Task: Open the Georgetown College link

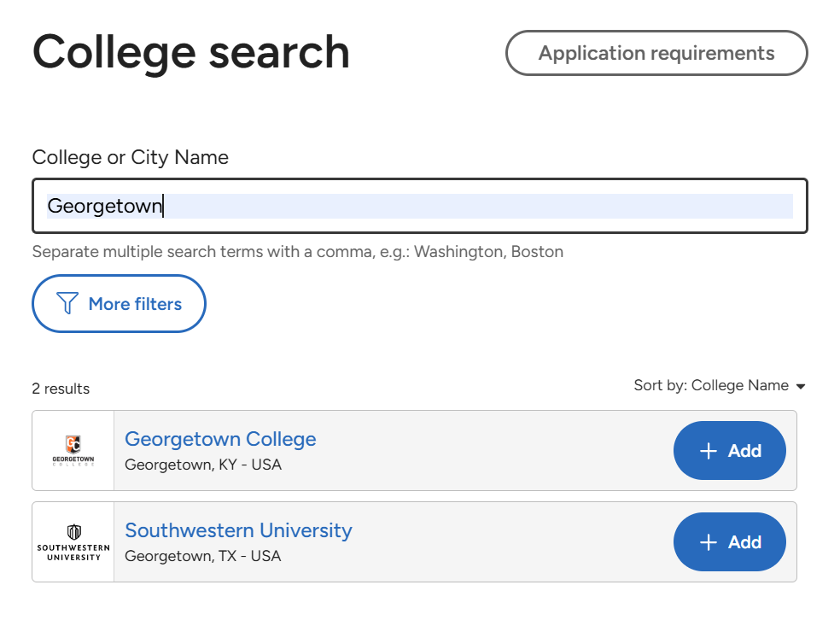Action: [220, 439]
